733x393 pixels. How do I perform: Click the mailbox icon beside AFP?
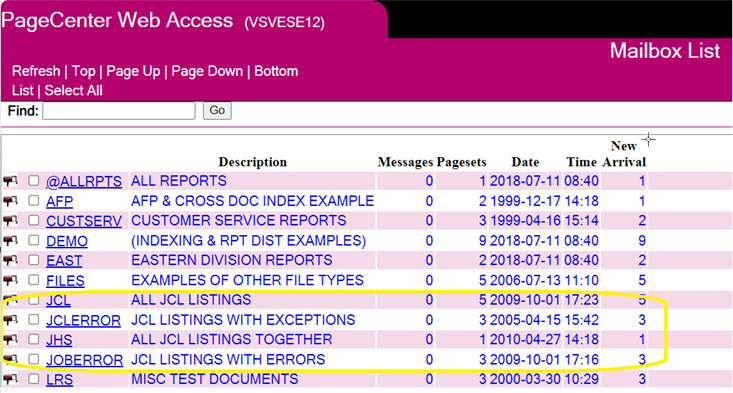click(x=10, y=201)
